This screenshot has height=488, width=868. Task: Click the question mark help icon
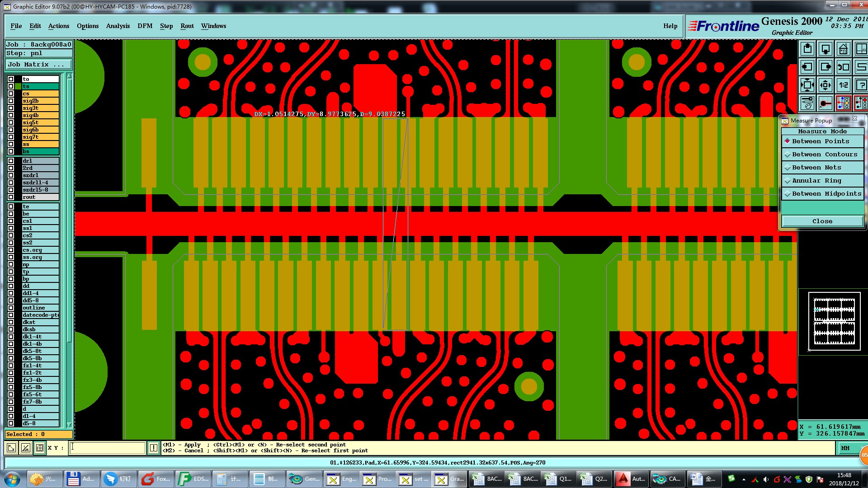point(861,85)
